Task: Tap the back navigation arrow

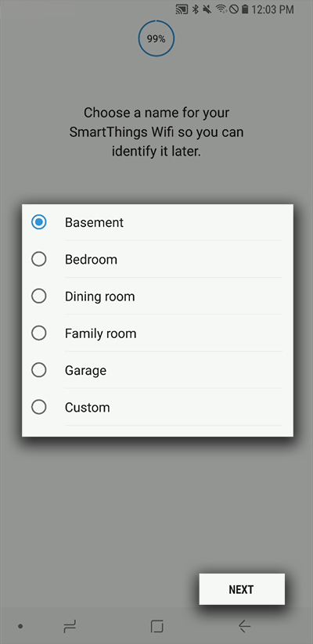Action: coord(244,626)
